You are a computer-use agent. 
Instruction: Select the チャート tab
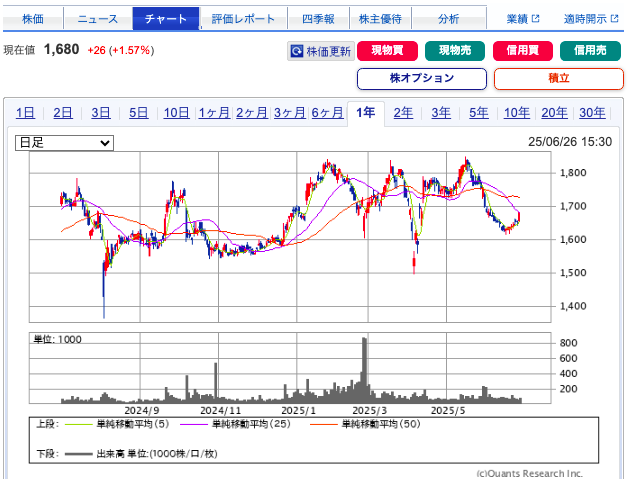click(x=166, y=19)
